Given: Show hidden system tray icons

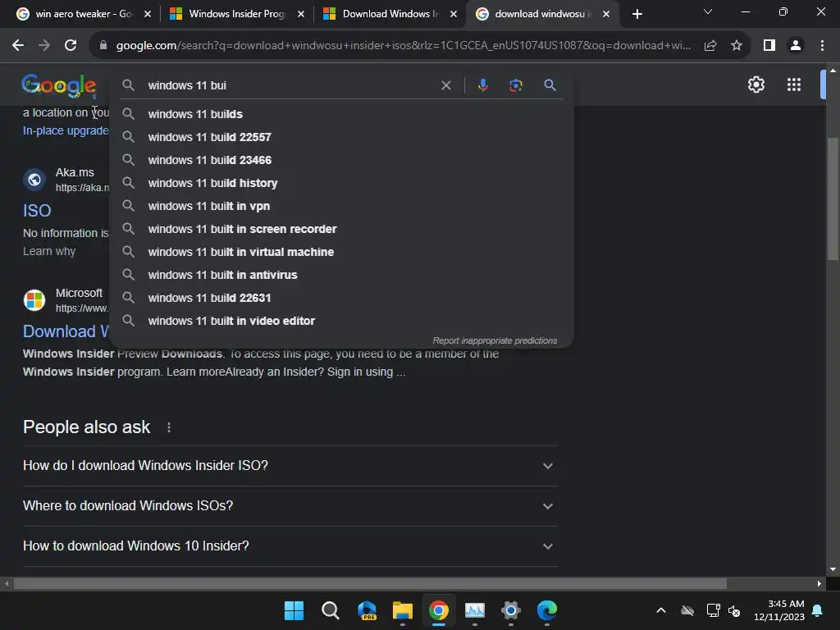Looking at the screenshot, I should tap(661, 610).
